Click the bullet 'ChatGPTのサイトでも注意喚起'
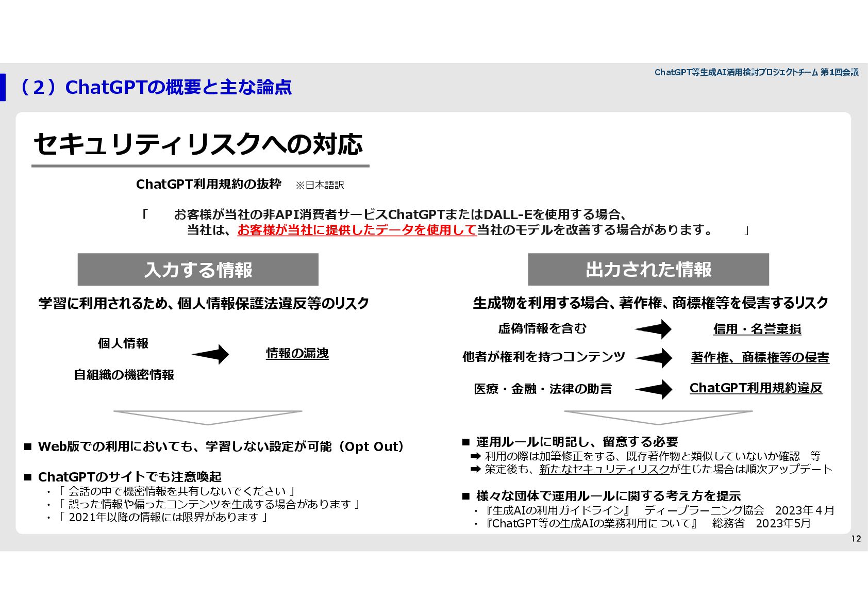 (x=123, y=477)
